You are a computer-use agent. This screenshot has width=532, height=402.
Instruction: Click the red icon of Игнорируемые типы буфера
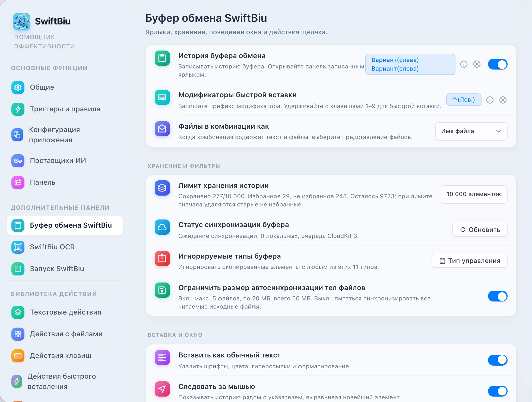point(162,259)
